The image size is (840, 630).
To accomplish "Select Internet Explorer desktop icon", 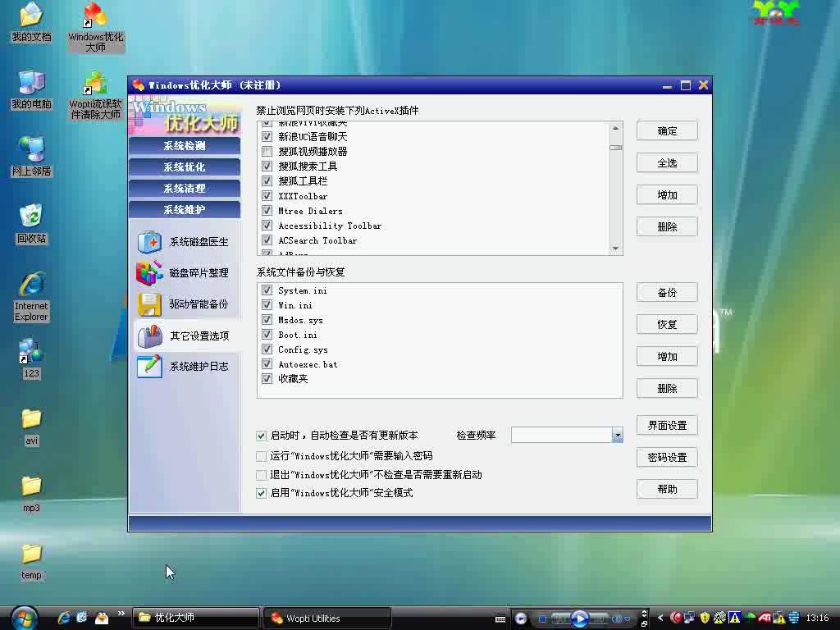I will tap(32, 297).
